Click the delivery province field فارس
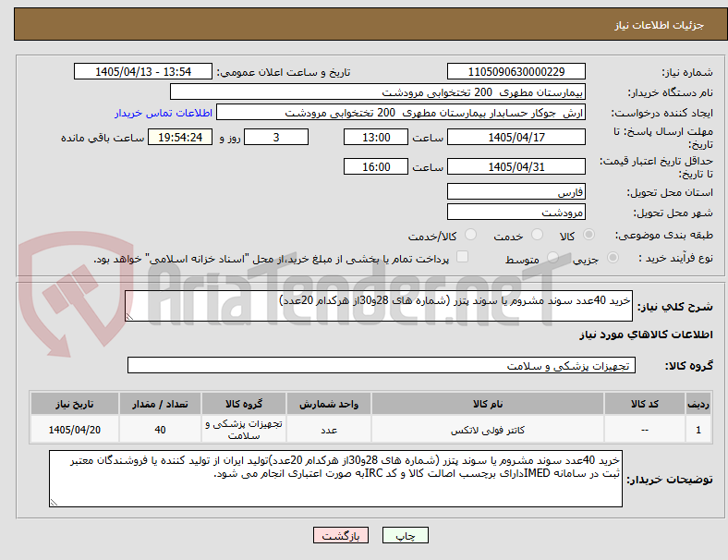This screenshot has width=728, height=560. pyautogui.click(x=516, y=191)
